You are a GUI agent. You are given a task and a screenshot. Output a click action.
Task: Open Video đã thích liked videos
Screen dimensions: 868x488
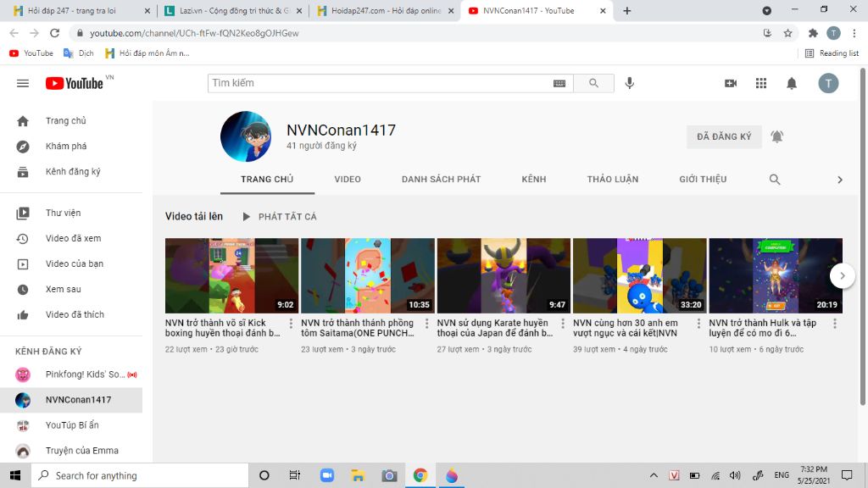point(71,315)
